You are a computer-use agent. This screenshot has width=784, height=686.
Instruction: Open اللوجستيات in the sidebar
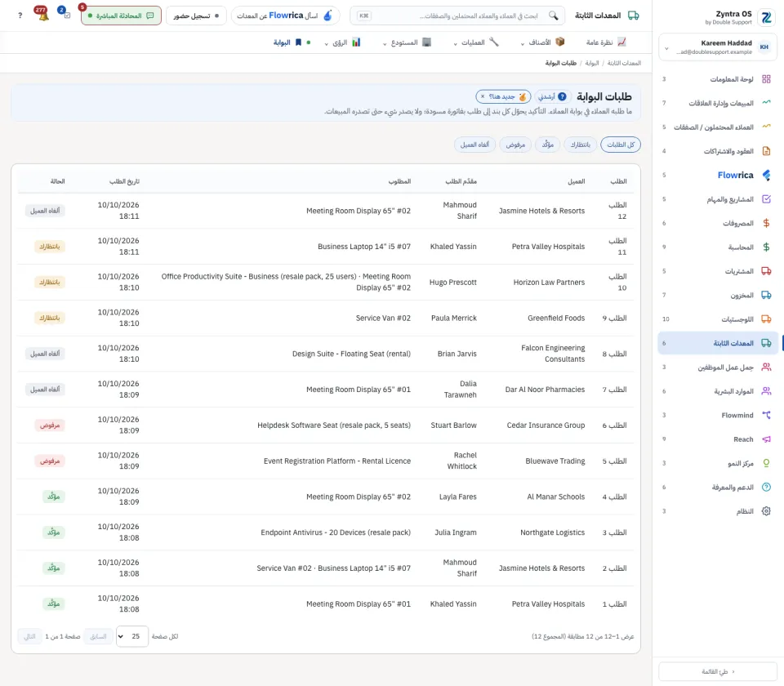point(718,319)
